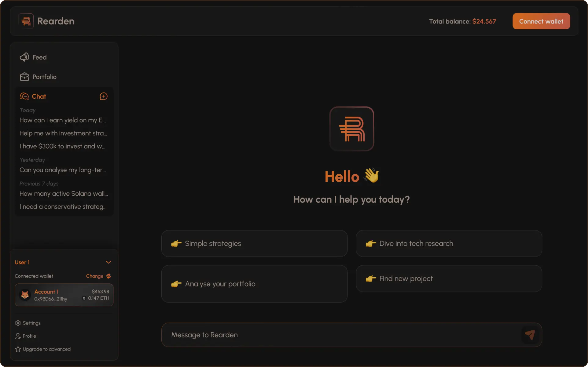Click the MetaMask fox account icon
This screenshot has width=588, height=367.
click(x=25, y=295)
